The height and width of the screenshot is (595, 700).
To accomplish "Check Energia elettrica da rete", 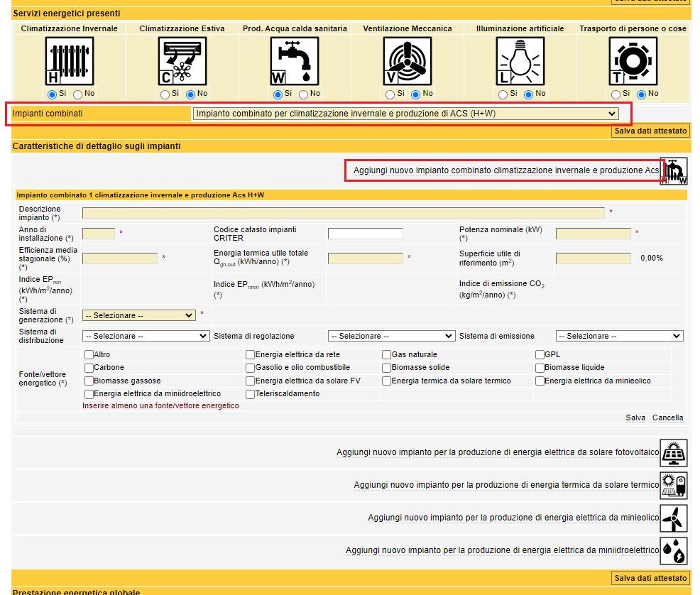I will click(250, 355).
